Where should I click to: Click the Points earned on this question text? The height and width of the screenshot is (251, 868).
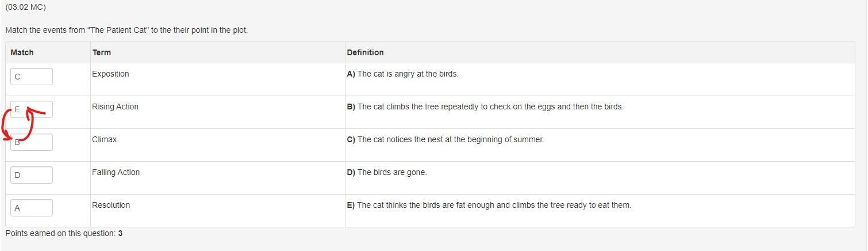[x=63, y=233]
